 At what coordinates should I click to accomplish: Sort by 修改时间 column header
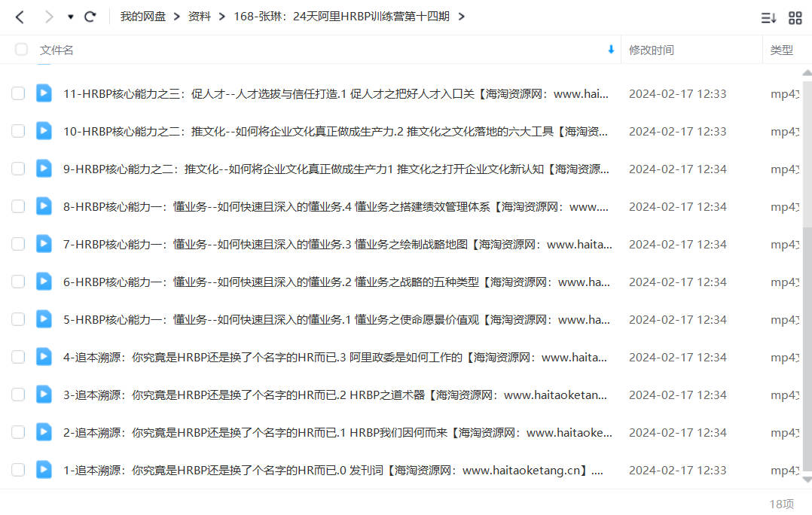point(651,50)
